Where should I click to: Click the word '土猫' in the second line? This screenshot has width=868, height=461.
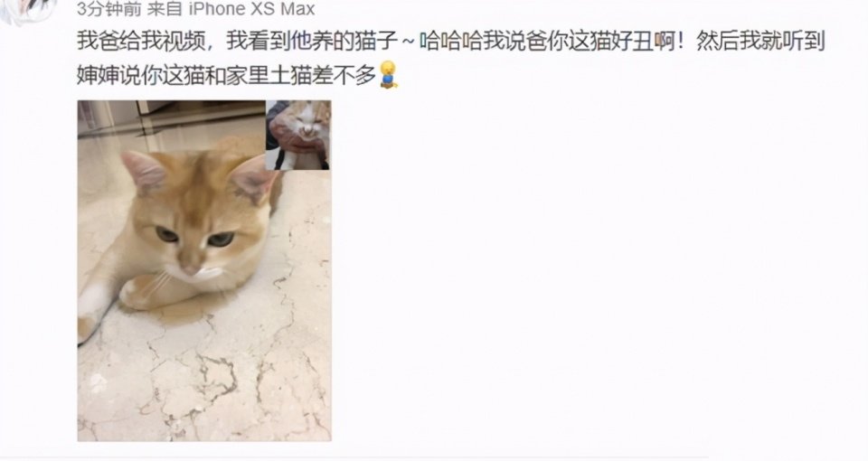point(290,76)
